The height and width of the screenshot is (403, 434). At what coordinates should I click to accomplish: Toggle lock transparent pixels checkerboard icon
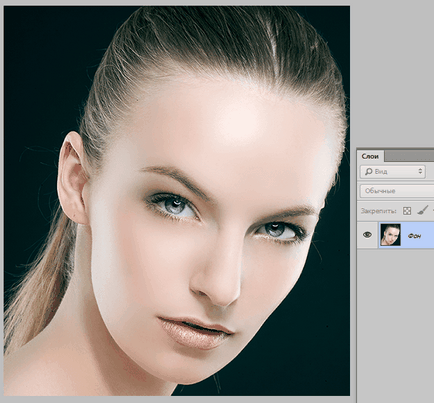click(x=407, y=211)
